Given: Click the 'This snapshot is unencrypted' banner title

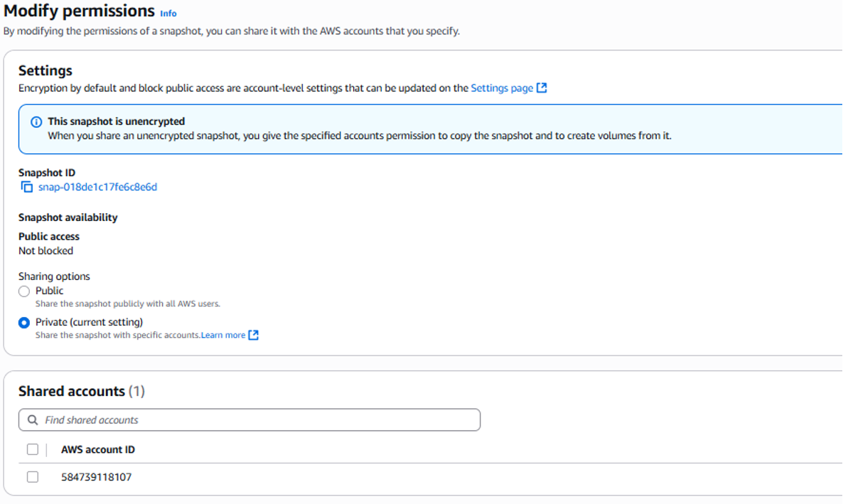Looking at the screenshot, I should point(116,122).
